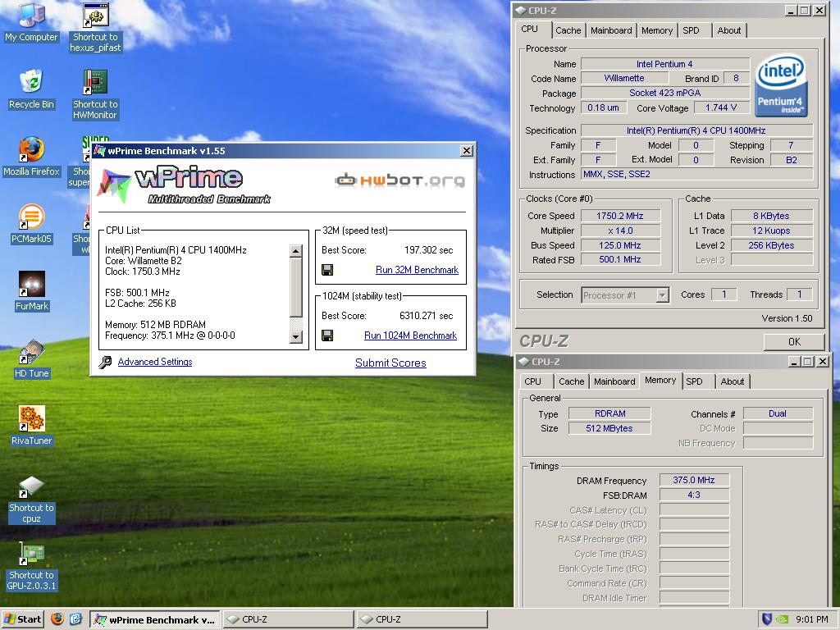This screenshot has height=630, width=840.
Task: Switch to Cache tab in upper CPU-Z
Action: pos(568,30)
